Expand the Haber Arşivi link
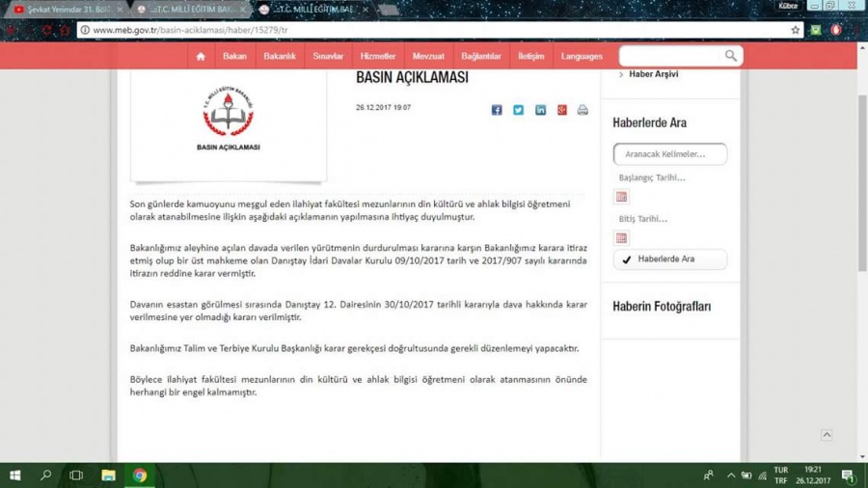 [653, 74]
